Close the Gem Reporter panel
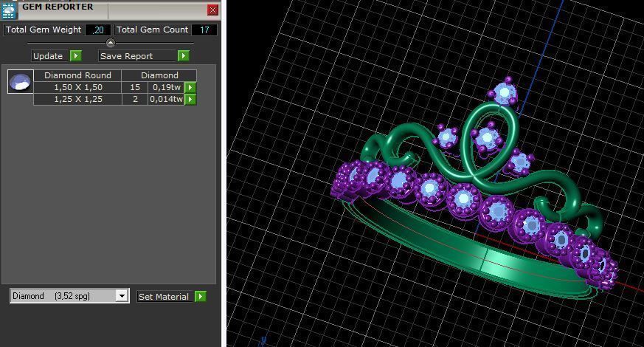 pyautogui.click(x=212, y=10)
